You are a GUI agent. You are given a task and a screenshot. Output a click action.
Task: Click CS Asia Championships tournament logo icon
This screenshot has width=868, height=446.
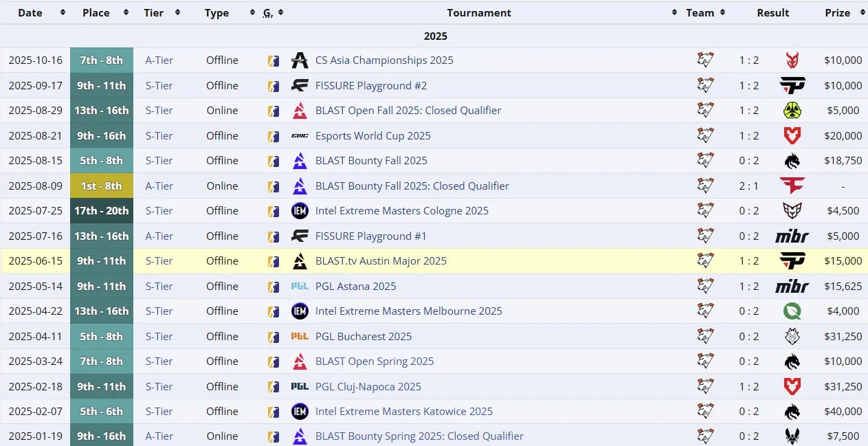click(300, 60)
